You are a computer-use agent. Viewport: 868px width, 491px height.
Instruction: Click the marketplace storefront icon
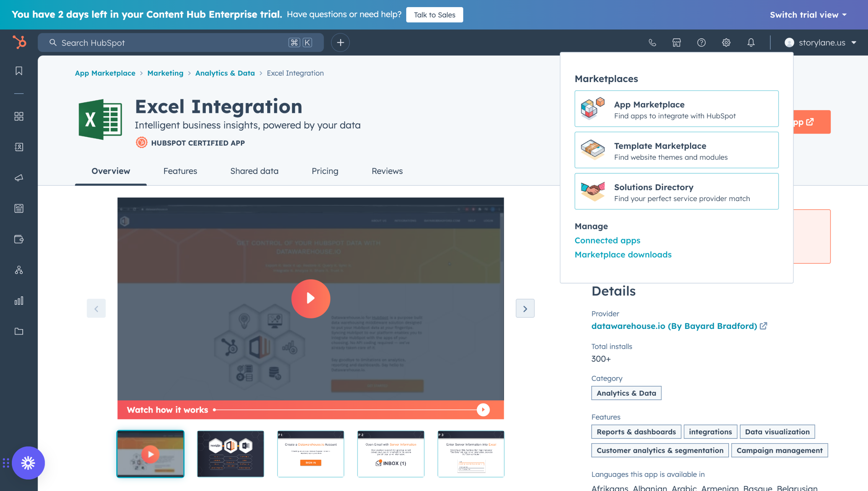676,43
